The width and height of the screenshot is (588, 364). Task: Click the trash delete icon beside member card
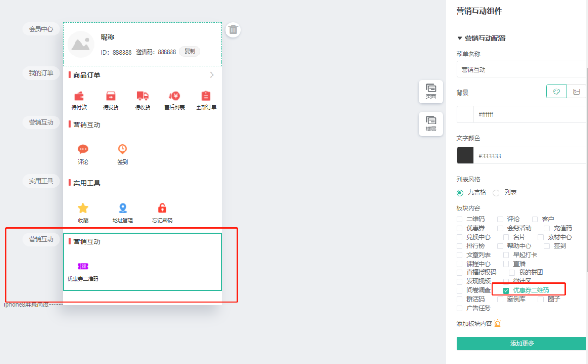233,30
